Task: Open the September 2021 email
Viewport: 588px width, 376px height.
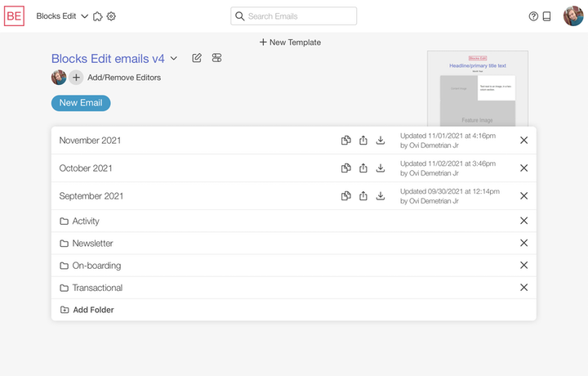Action: pyautogui.click(x=91, y=196)
